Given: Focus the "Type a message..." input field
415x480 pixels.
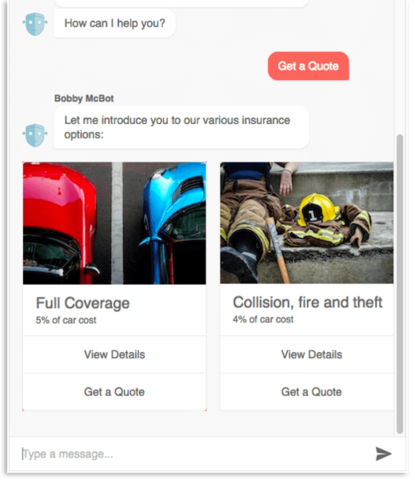Looking at the screenshot, I should tap(193, 454).
